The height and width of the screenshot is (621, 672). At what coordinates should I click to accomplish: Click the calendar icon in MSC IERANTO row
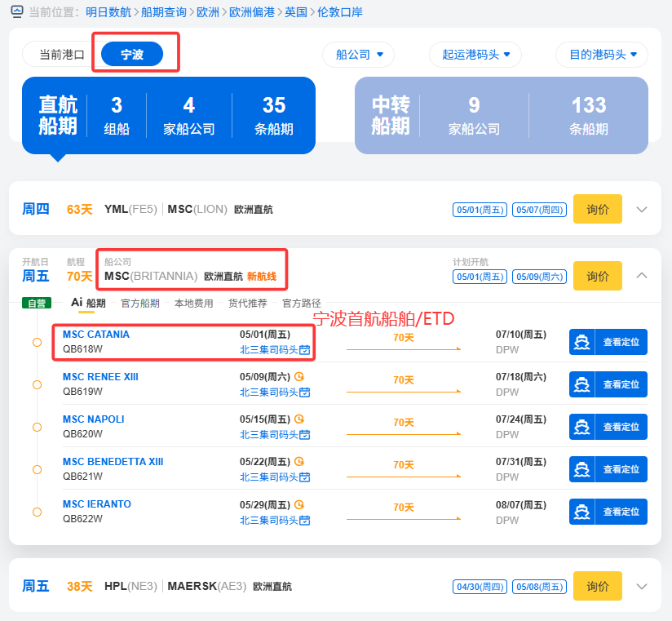(305, 520)
